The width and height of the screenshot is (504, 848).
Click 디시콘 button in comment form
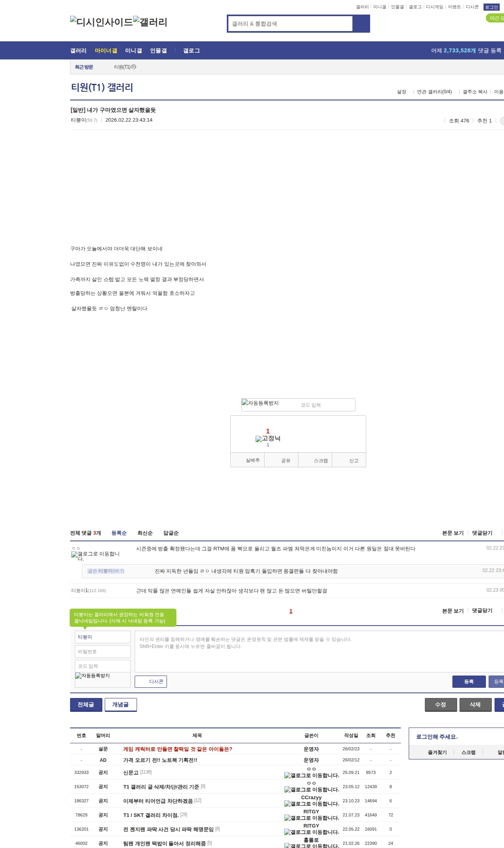[151, 681]
